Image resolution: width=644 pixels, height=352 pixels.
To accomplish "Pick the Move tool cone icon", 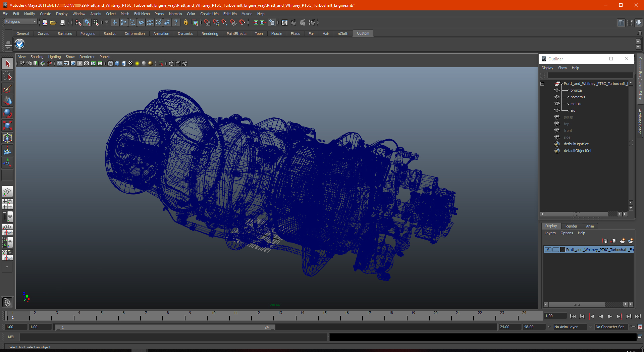I will (x=7, y=101).
